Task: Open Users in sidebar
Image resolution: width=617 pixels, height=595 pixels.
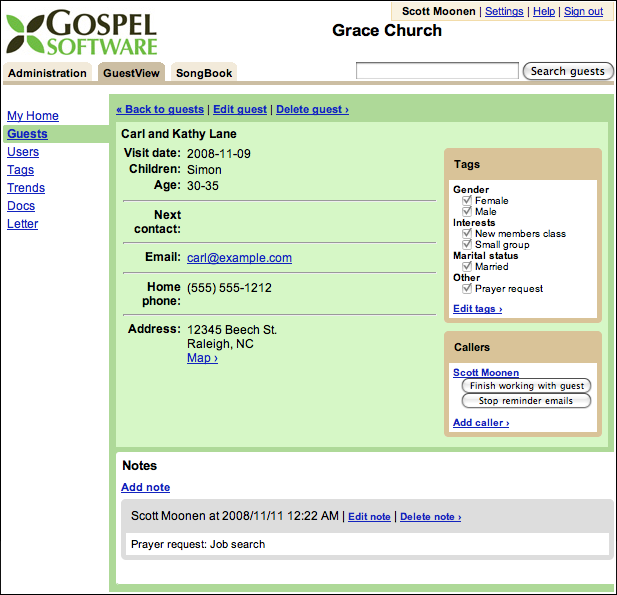Action: click(x=23, y=152)
